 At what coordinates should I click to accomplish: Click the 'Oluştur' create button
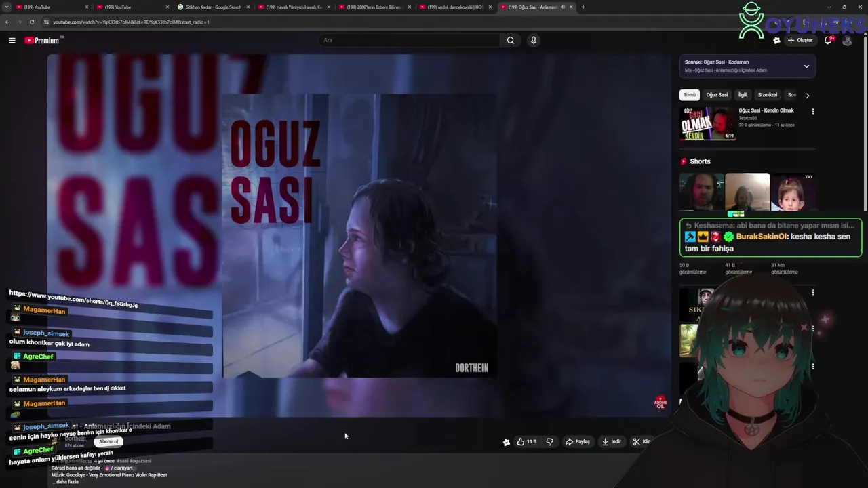point(800,40)
